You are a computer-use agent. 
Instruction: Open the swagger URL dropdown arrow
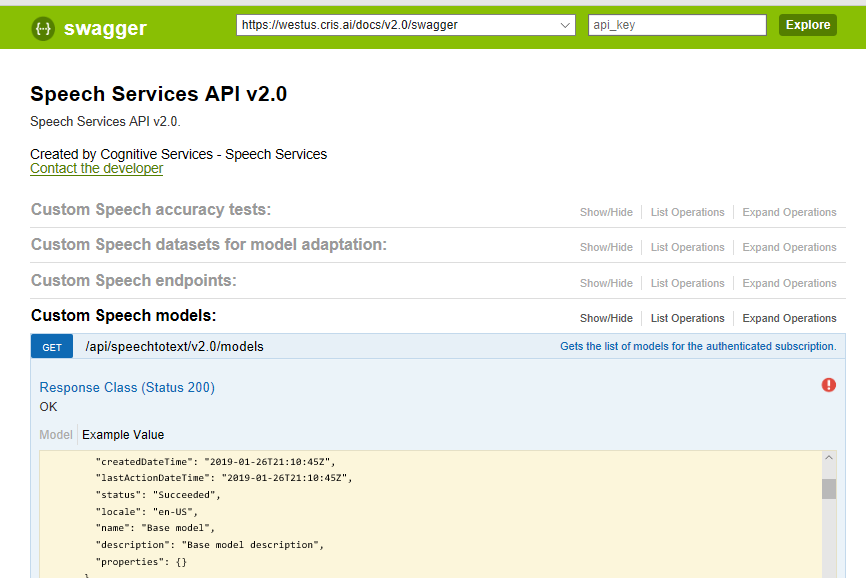[565, 25]
